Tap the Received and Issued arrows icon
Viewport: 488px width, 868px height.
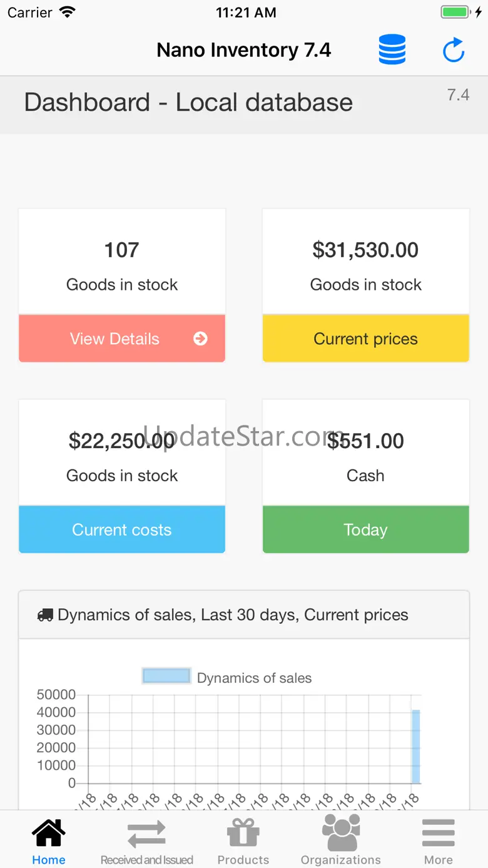(x=146, y=834)
